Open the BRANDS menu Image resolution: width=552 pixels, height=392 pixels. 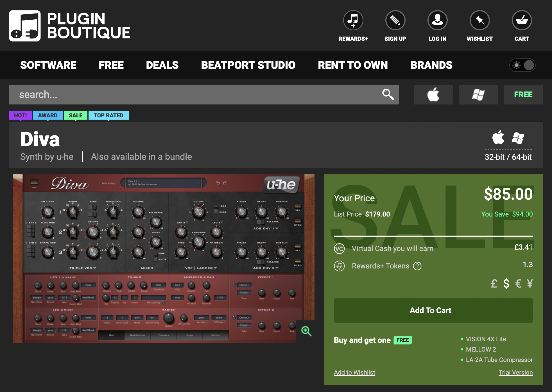point(431,65)
